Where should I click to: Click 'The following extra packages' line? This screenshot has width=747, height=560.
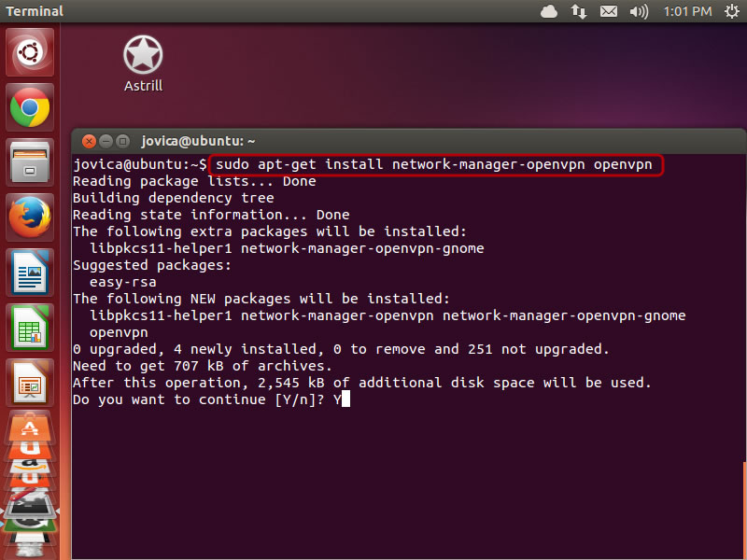coord(270,231)
